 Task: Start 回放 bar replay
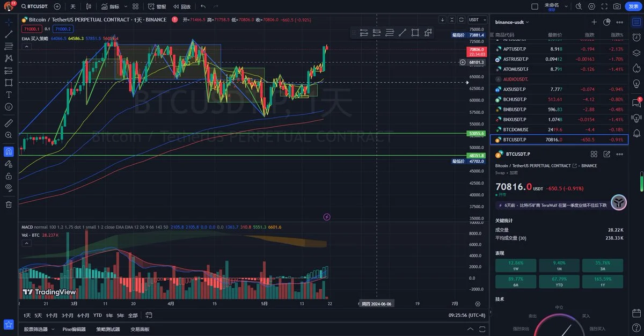(181, 6)
